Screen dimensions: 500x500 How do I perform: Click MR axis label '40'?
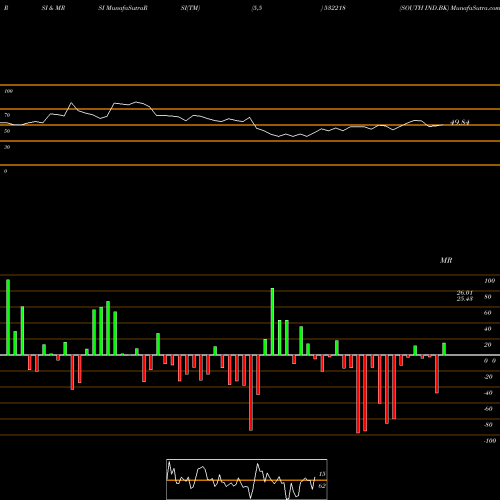pyautogui.click(x=488, y=329)
